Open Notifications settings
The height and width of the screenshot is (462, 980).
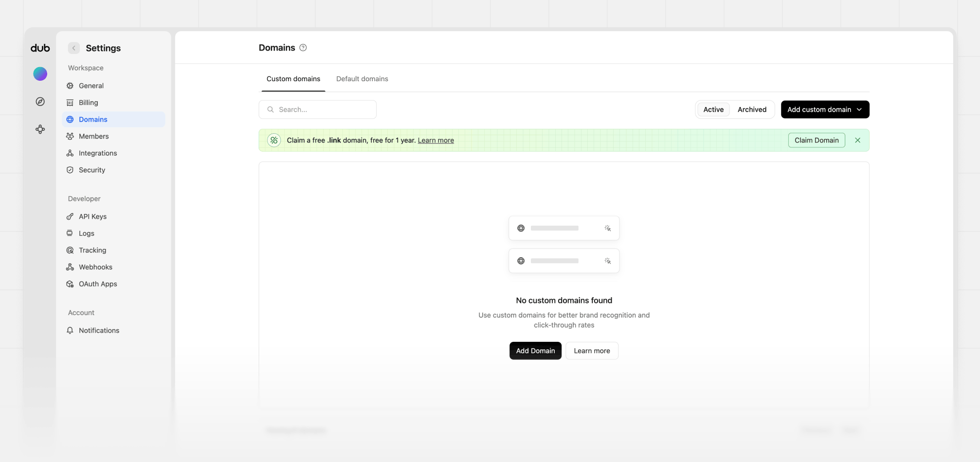pos(113,330)
